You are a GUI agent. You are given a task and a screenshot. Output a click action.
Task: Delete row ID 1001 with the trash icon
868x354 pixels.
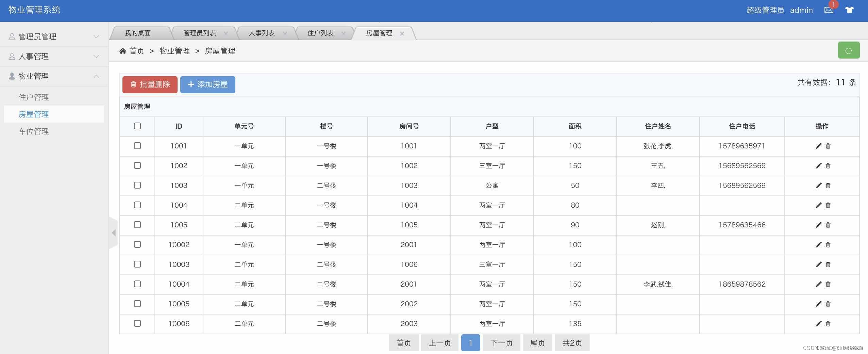click(828, 146)
